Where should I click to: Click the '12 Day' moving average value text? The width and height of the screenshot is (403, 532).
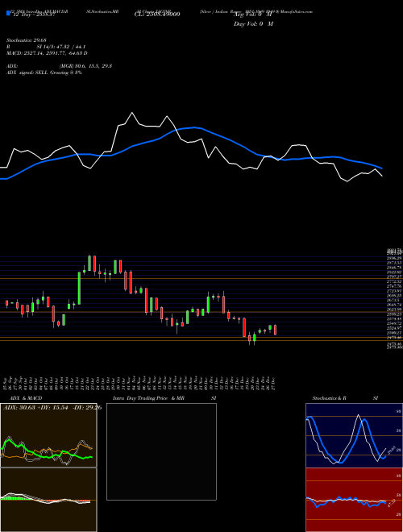point(33,15)
